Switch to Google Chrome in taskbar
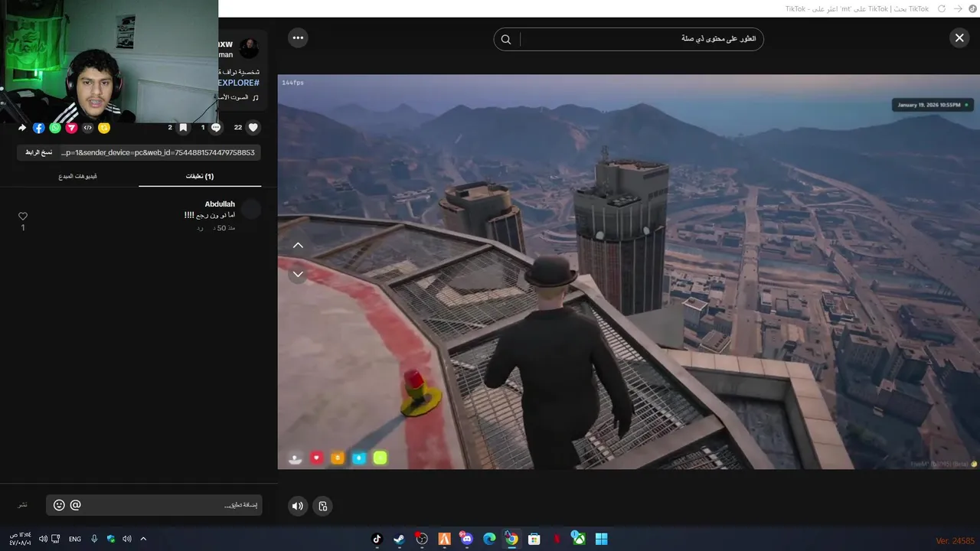The width and height of the screenshot is (980, 551). point(511,539)
